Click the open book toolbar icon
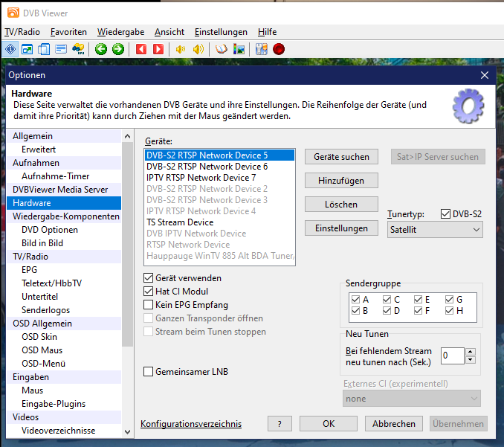The height and width of the screenshot is (447, 504). (x=221, y=49)
